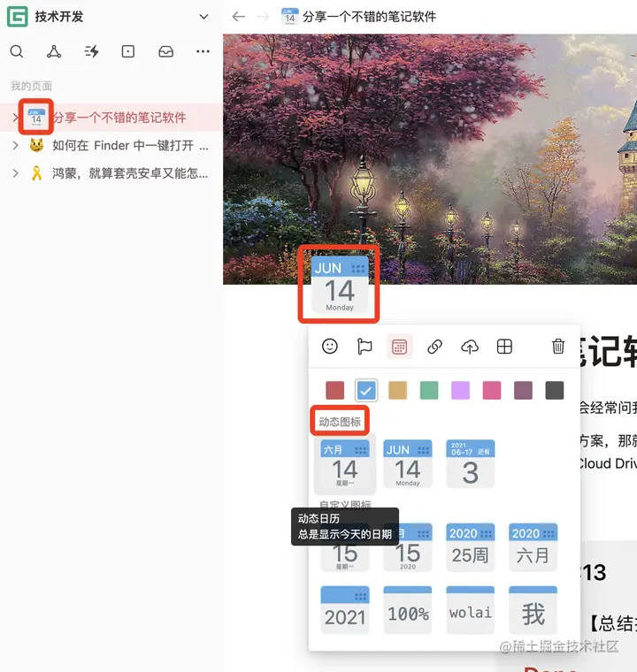
Task: Click the page cover painting image
Action: [x=430, y=158]
